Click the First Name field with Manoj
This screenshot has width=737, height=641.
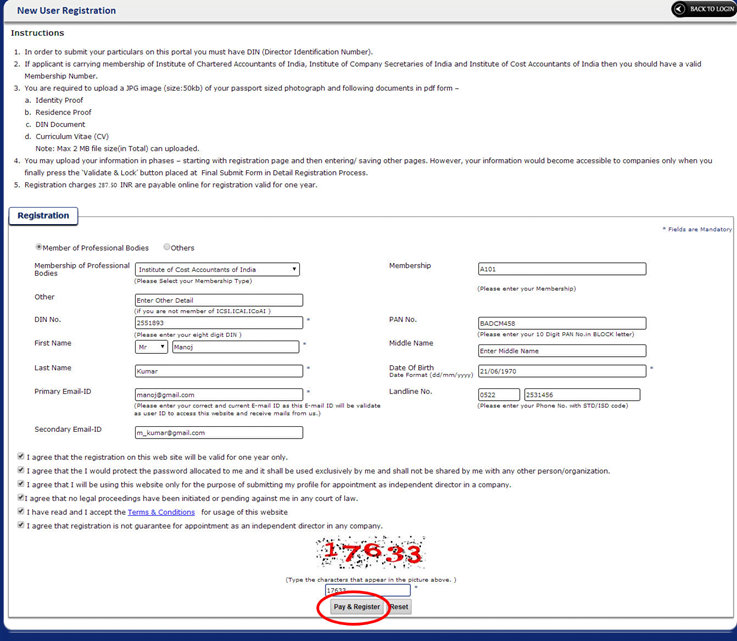point(235,347)
